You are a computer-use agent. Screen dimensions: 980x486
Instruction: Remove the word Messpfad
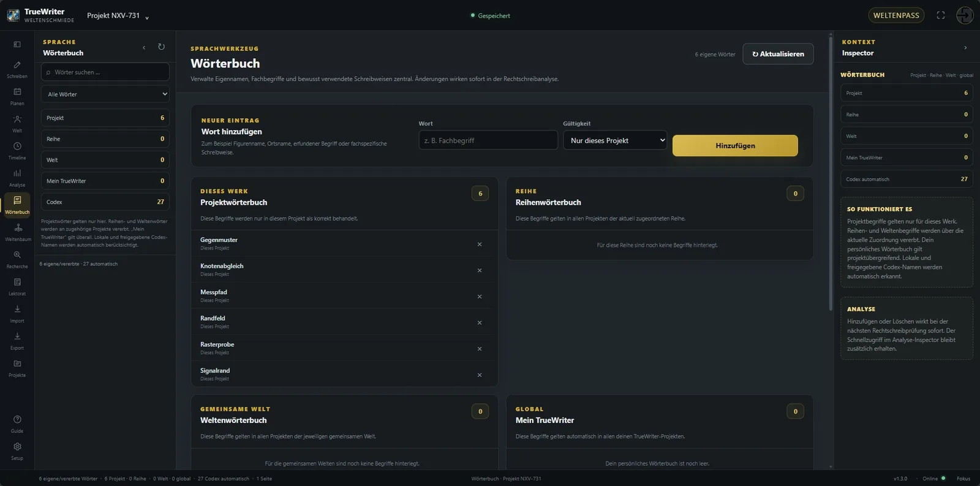pyautogui.click(x=480, y=297)
